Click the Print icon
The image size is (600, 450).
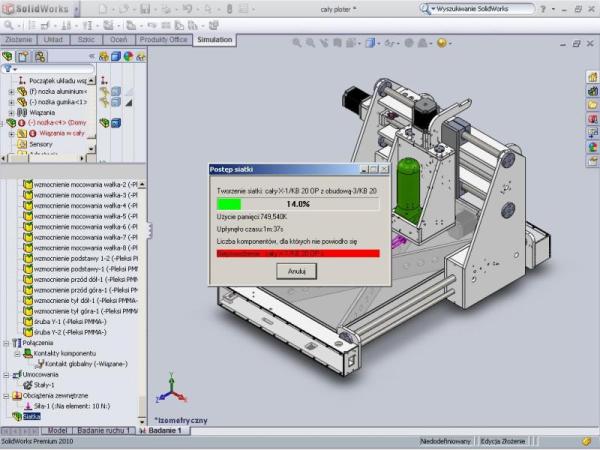(x=166, y=9)
